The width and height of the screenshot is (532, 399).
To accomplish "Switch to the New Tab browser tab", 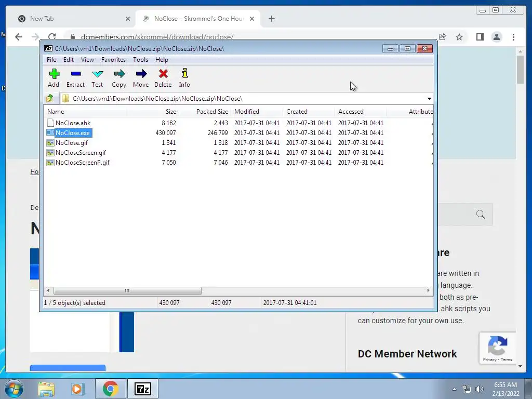I will (x=73, y=19).
